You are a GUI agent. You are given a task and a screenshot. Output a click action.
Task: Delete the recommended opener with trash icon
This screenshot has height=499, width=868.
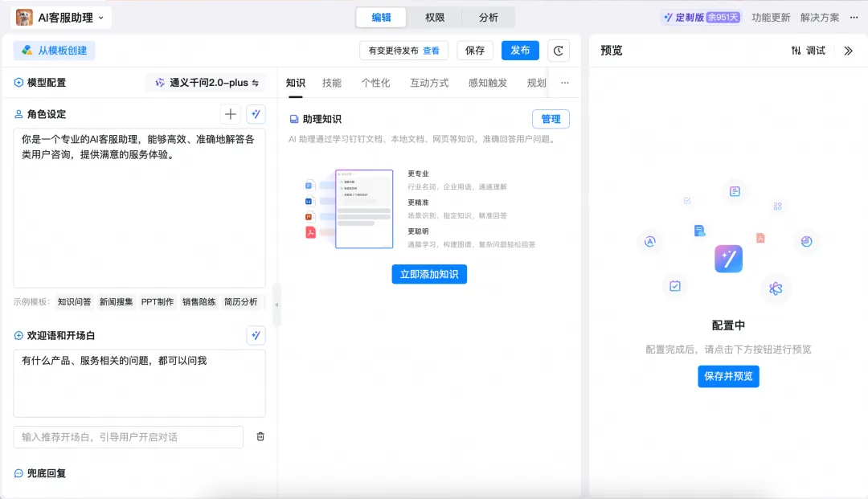point(260,436)
